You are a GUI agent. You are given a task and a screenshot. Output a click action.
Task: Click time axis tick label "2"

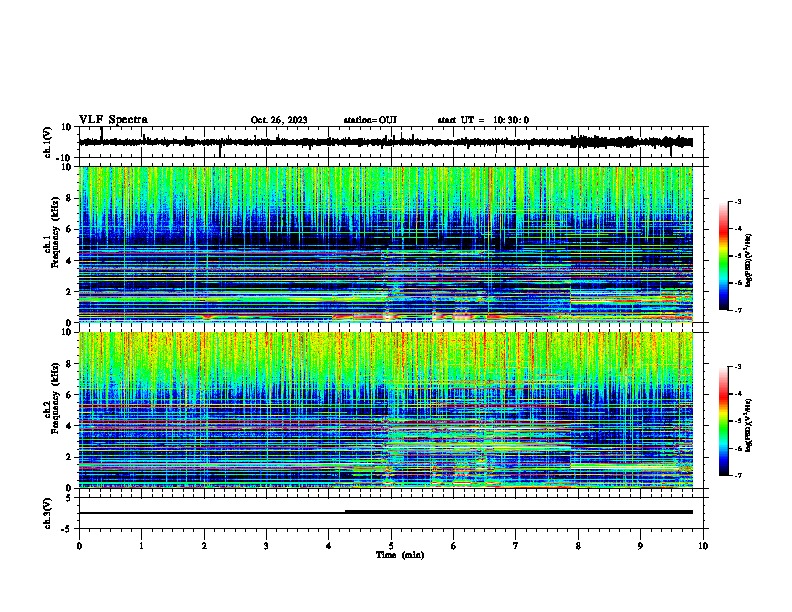204,546
